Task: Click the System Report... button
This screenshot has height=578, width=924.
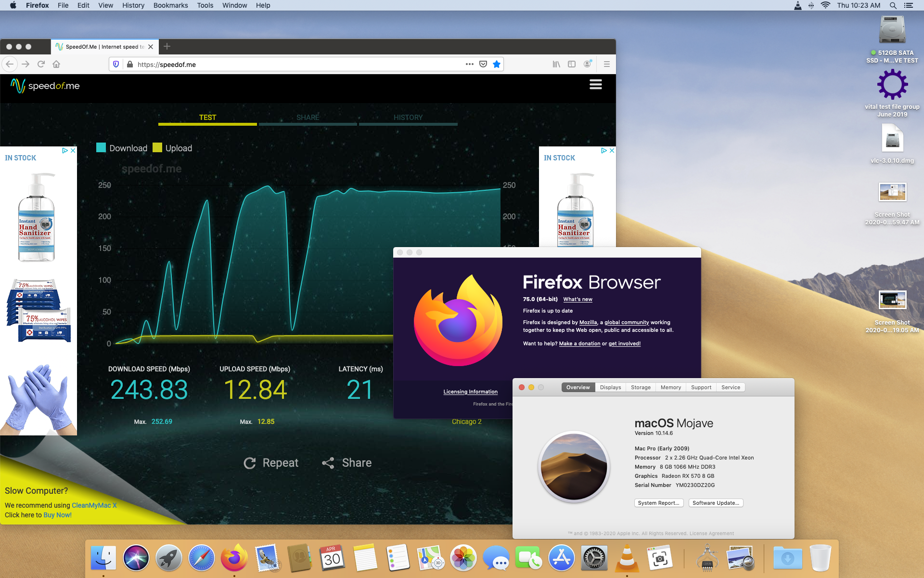Action: pos(658,503)
